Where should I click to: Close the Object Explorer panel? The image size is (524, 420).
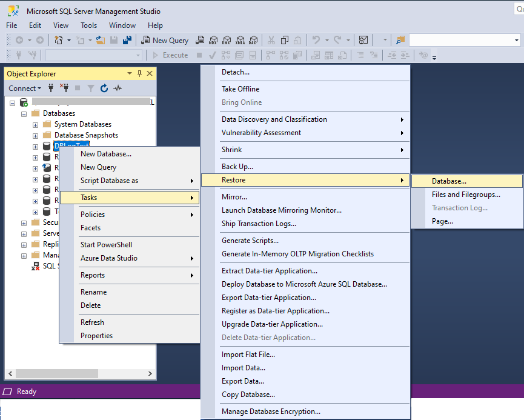150,73
